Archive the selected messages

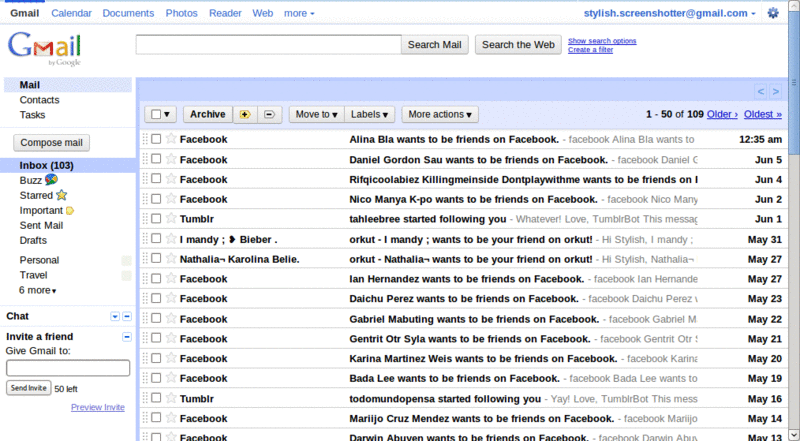pyautogui.click(x=208, y=114)
